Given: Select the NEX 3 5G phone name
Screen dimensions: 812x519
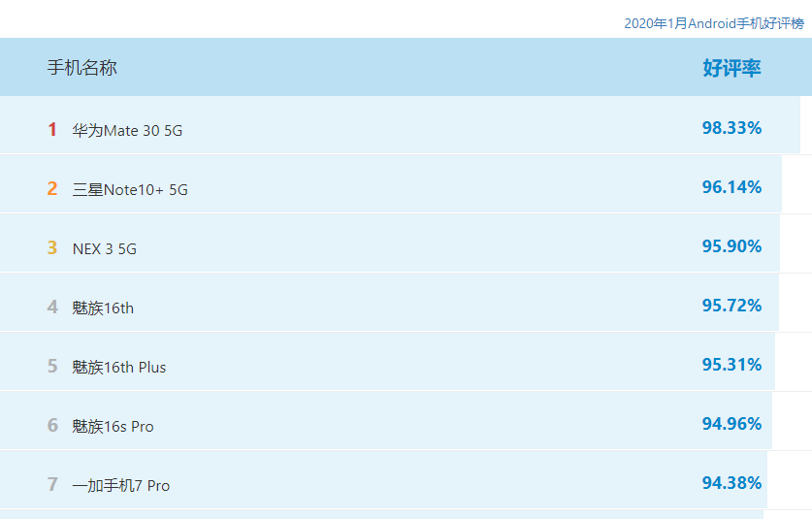Looking at the screenshot, I should click(105, 248).
